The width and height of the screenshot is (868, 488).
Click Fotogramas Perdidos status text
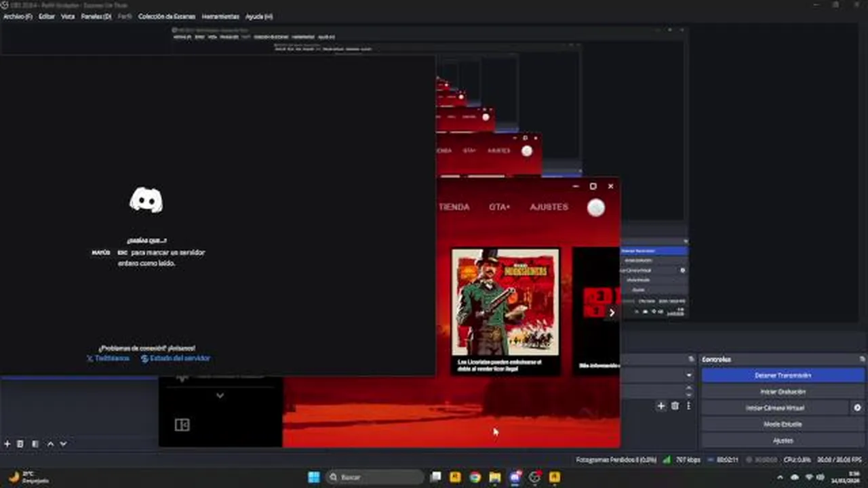click(616, 460)
